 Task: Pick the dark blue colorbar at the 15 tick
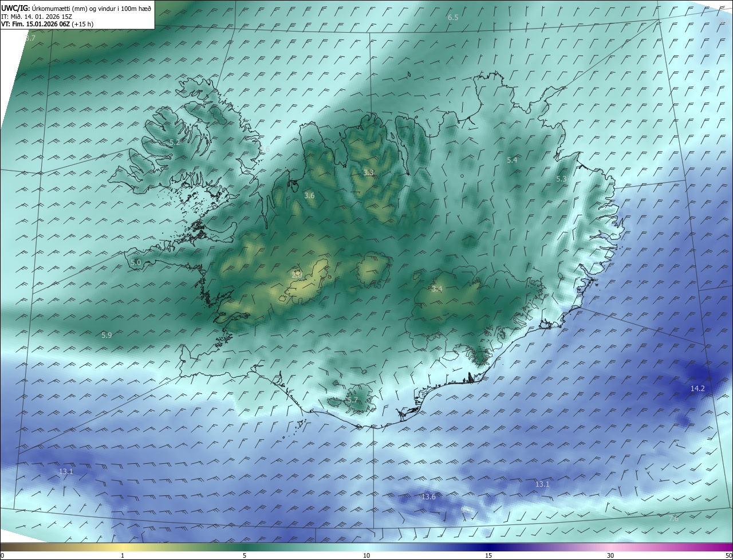(x=488, y=547)
